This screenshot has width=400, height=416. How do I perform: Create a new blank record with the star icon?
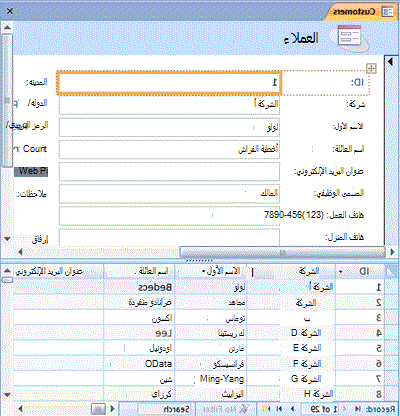click(x=266, y=409)
